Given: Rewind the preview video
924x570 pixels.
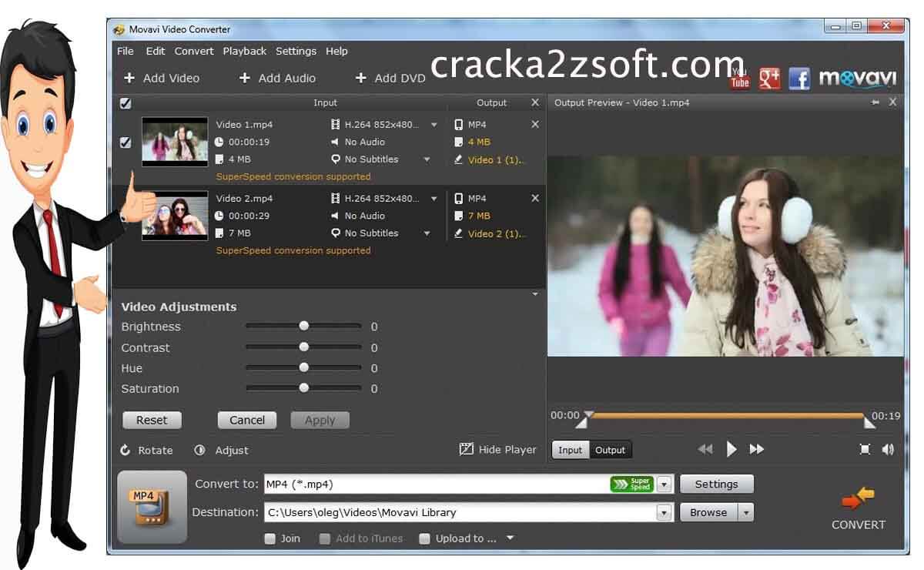Looking at the screenshot, I should [x=705, y=449].
